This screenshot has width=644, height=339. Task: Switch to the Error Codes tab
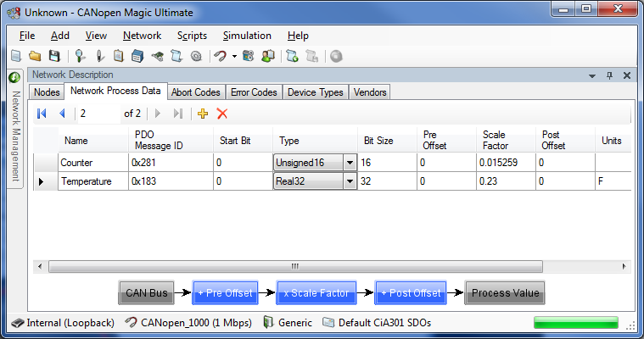[253, 92]
